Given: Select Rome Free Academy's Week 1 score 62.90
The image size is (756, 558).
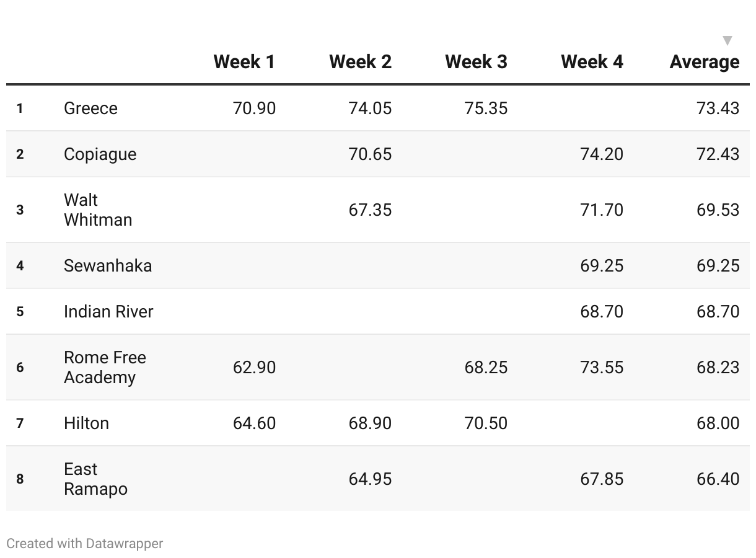Looking at the screenshot, I should click(254, 368).
